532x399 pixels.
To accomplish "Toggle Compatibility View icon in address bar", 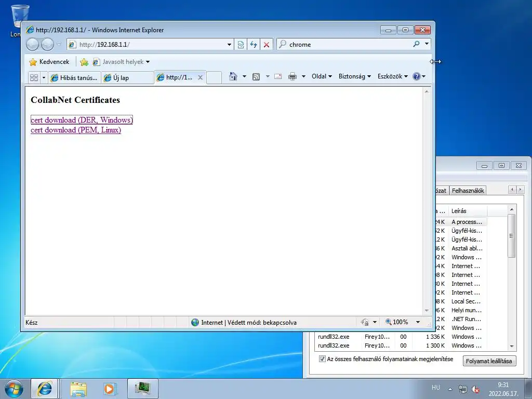I will point(241,45).
